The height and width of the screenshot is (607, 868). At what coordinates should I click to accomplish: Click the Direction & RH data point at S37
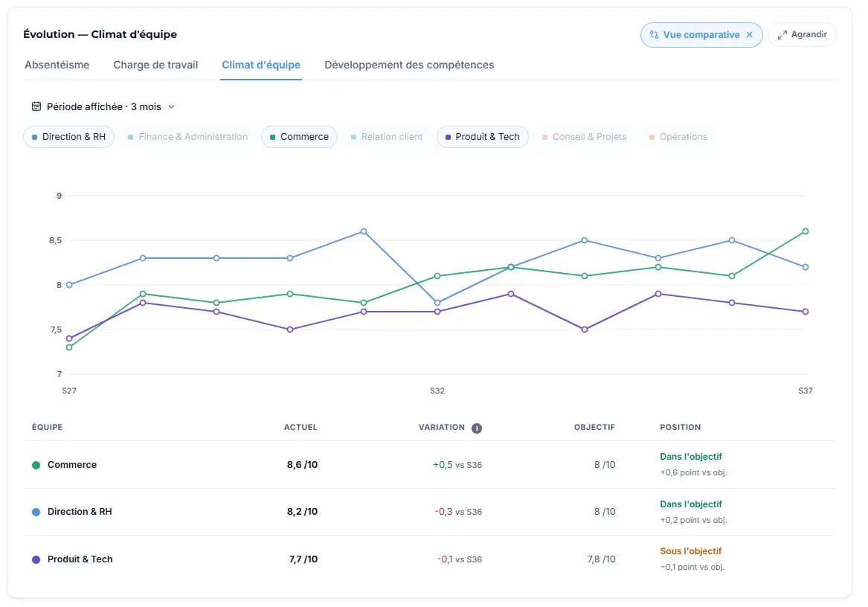pyautogui.click(x=806, y=267)
